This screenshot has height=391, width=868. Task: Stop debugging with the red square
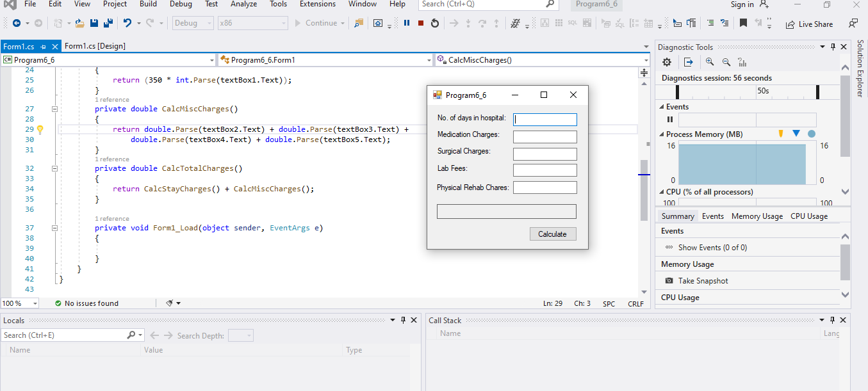[421, 23]
